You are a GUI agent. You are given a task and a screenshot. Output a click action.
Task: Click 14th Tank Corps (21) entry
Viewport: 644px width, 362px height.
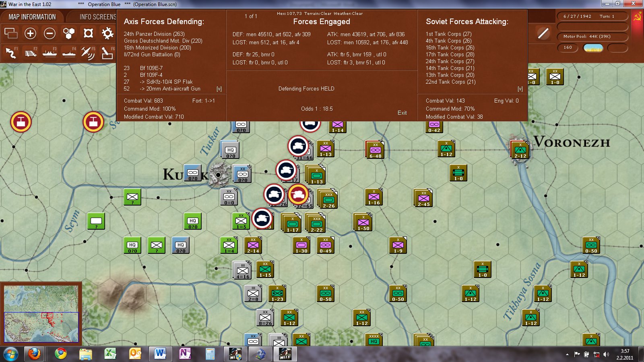click(450, 68)
